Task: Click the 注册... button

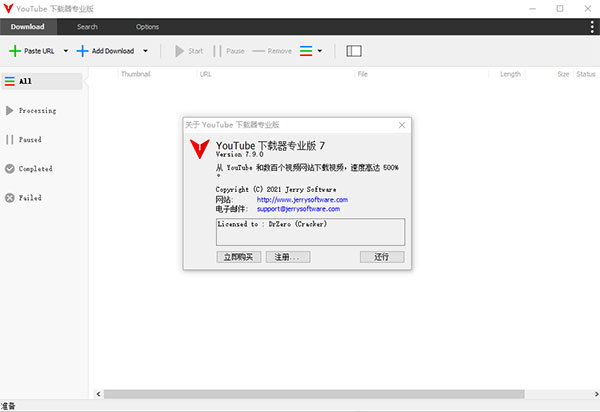Action: 288,257
